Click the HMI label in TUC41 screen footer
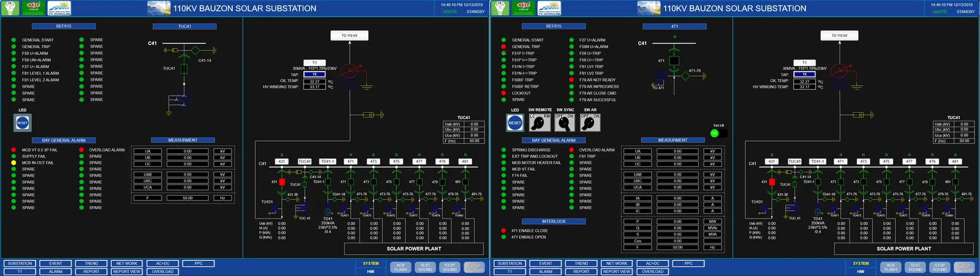This screenshot has width=980, height=276. [371, 272]
